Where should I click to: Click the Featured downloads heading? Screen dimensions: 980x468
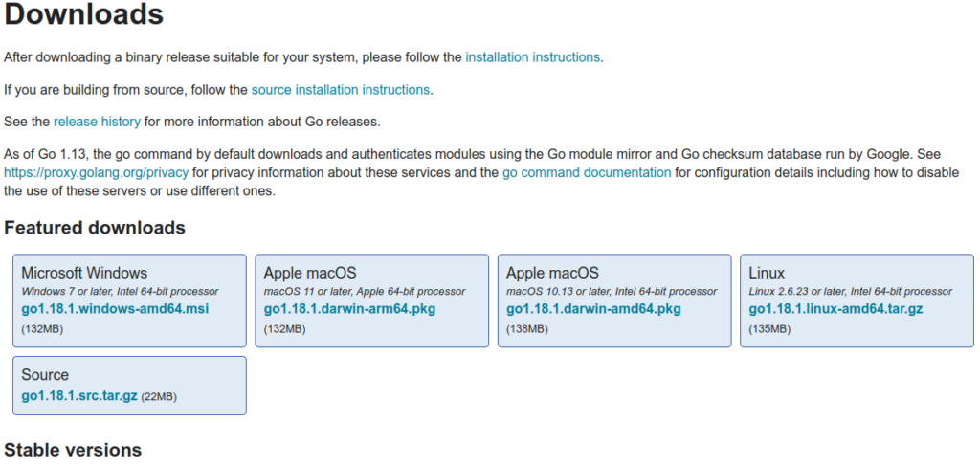tap(95, 228)
